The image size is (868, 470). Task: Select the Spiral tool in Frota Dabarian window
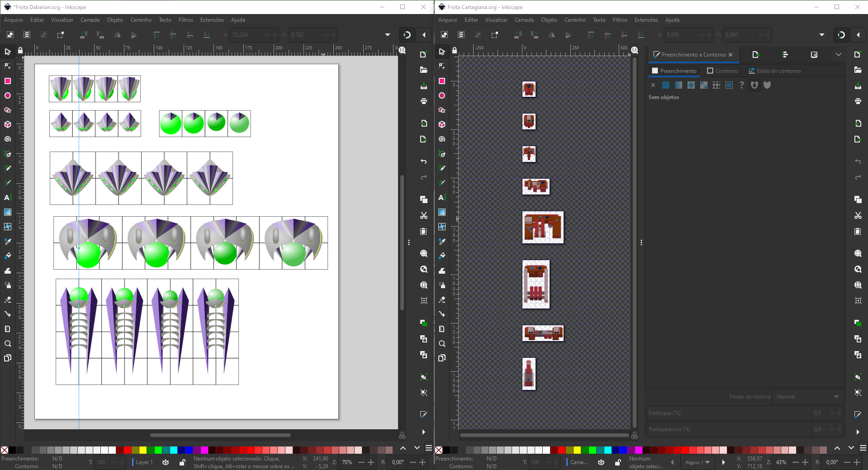(7, 139)
